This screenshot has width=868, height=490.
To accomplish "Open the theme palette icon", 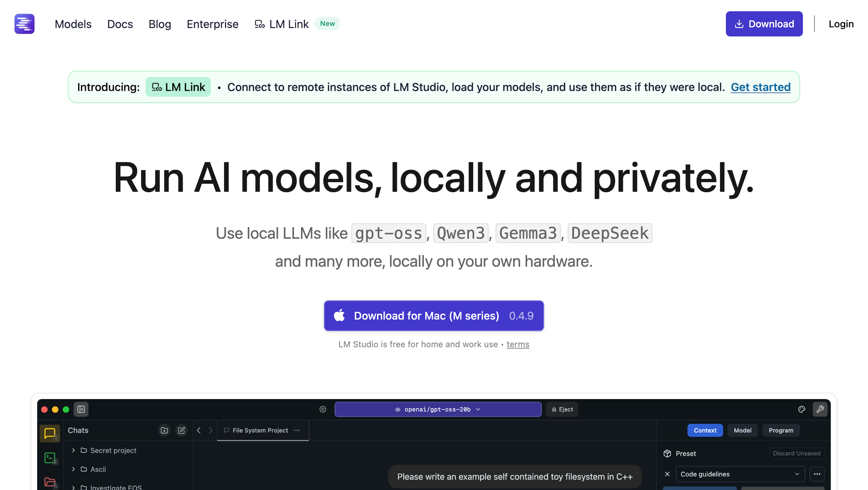I will click(x=802, y=410).
